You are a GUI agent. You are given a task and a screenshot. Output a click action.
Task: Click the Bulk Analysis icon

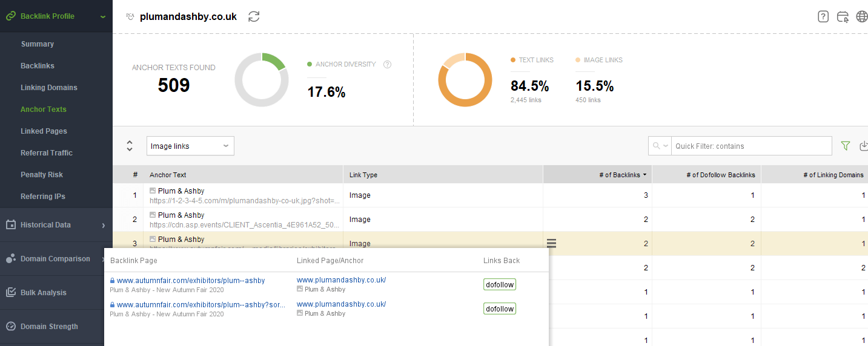[x=11, y=293]
